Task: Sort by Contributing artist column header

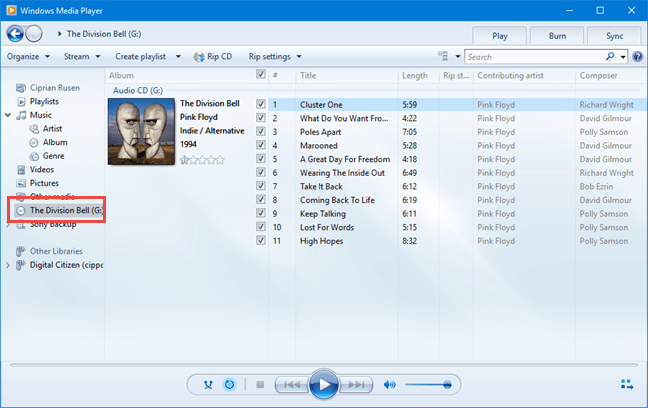Action: click(x=524, y=76)
